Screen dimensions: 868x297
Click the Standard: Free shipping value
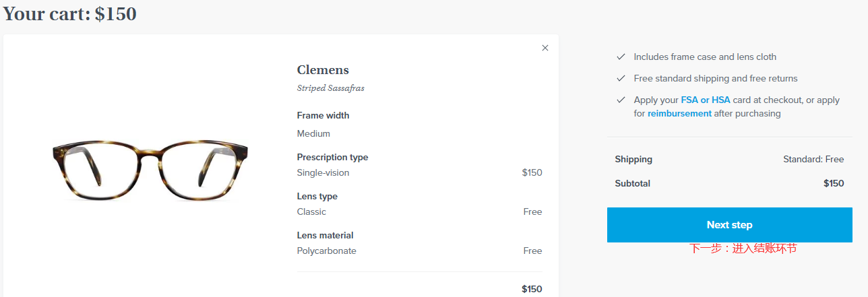(x=813, y=160)
